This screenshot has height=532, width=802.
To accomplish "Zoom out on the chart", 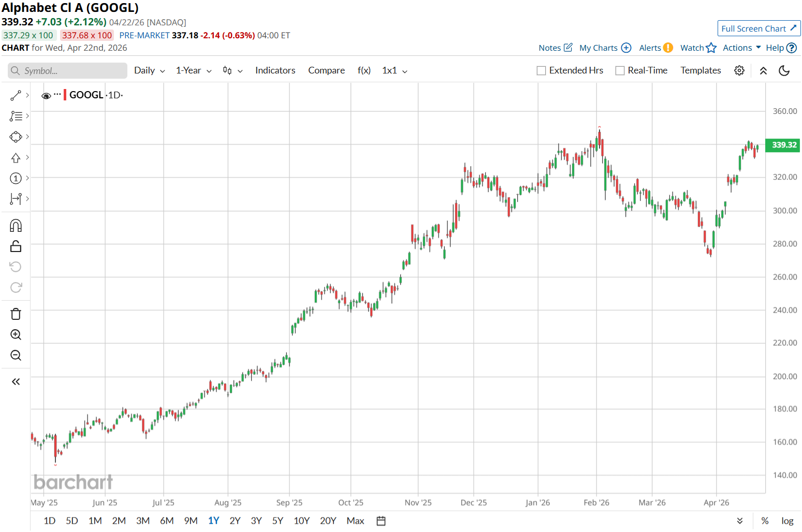I will tap(16, 356).
